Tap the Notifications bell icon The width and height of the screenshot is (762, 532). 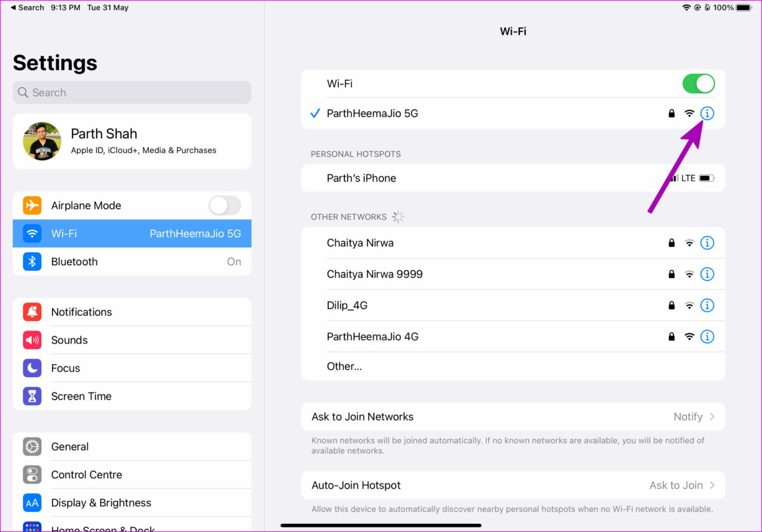32,312
